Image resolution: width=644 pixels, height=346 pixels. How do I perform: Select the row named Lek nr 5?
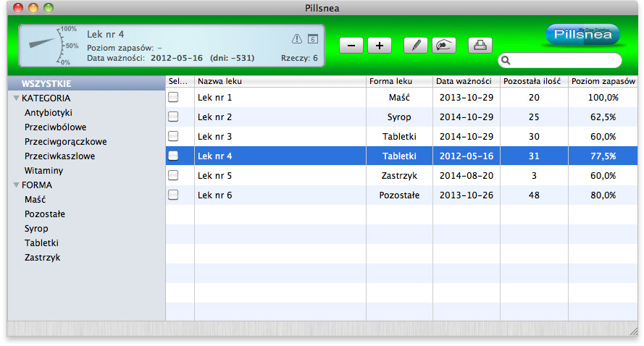(x=401, y=175)
